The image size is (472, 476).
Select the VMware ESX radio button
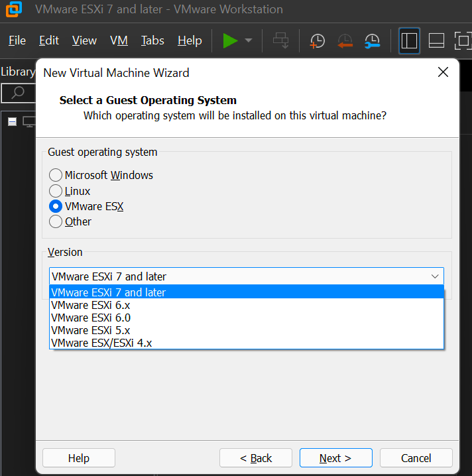coord(56,206)
